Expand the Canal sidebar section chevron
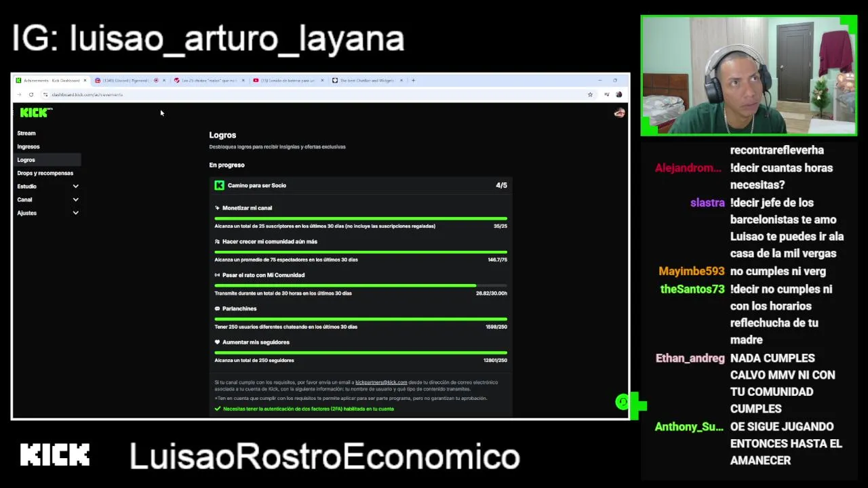The image size is (868, 488). (x=75, y=200)
